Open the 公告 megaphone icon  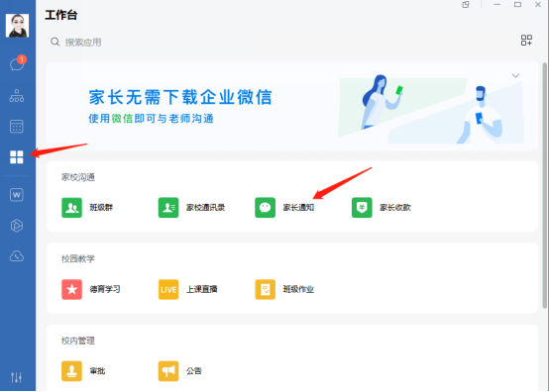pos(168,371)
